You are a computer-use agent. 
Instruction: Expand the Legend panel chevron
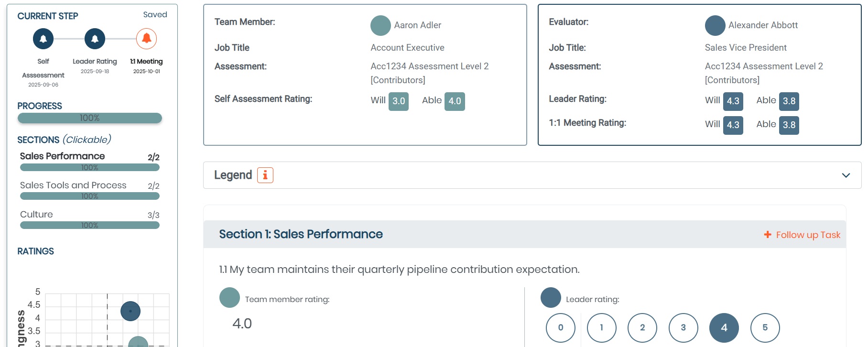846,175
